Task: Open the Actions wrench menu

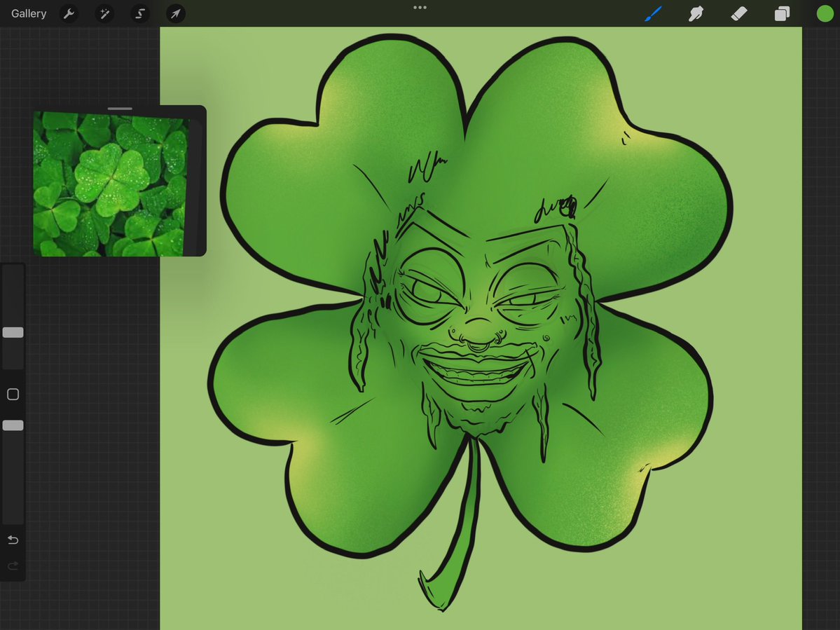Action: [69, 13]
